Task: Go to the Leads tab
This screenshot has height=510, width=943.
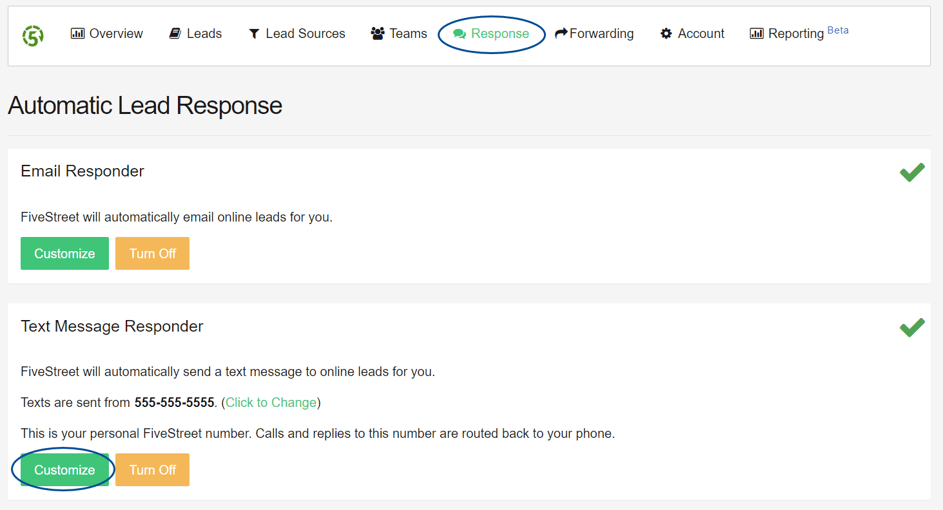Action: click(x=195, y=34)
